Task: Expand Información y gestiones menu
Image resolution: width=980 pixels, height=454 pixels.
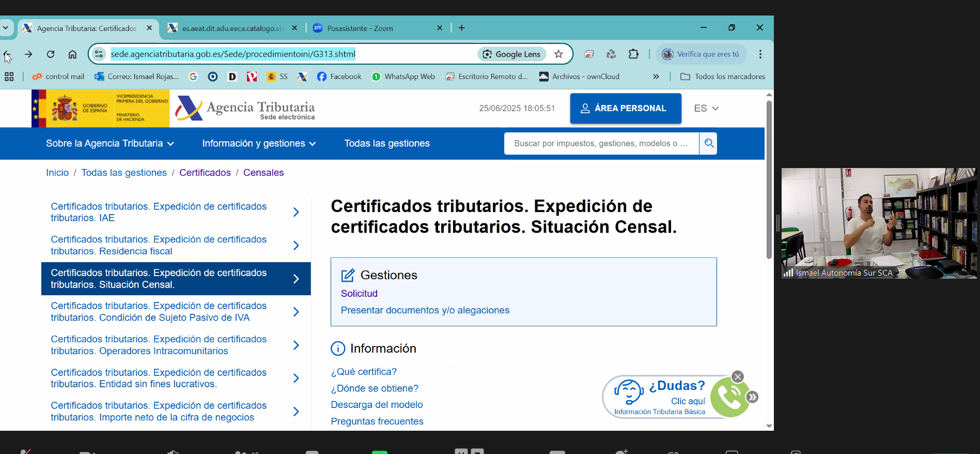Action: 259,143
